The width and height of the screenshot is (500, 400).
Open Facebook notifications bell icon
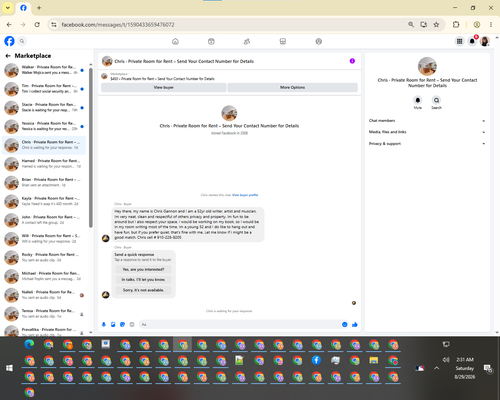tap(472, 41)
